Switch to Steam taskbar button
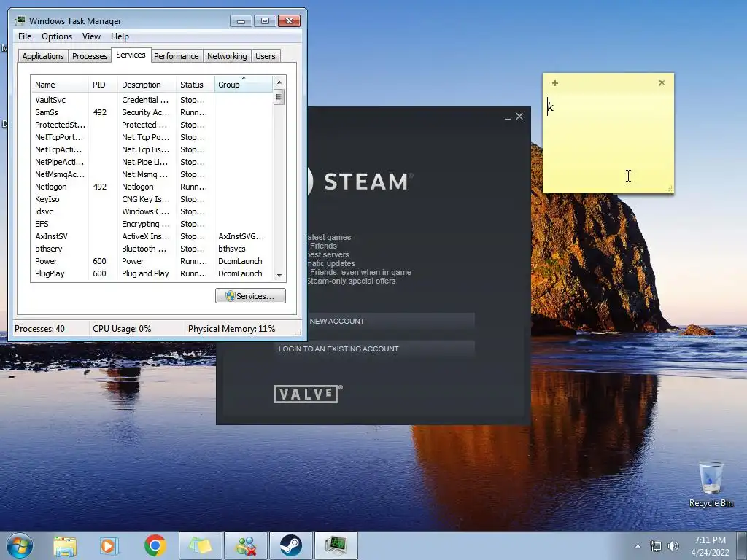This screenshot has width=747, height=560. pos(291,545)
